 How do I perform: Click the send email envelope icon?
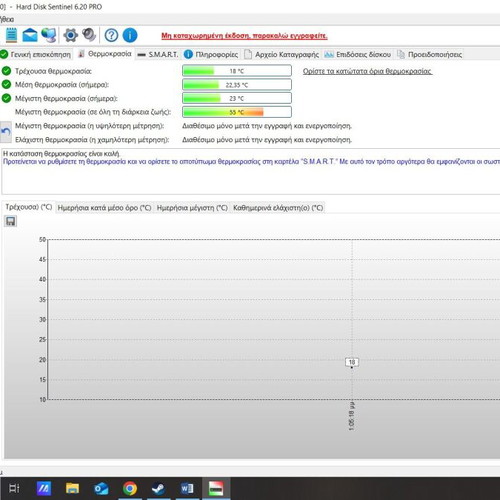click(30, 35)
